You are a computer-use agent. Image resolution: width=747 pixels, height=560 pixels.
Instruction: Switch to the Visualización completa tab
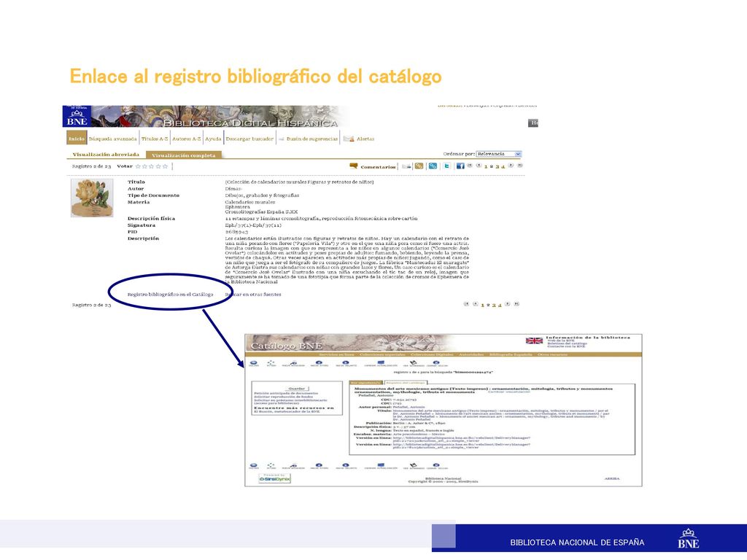click(183, 155)
